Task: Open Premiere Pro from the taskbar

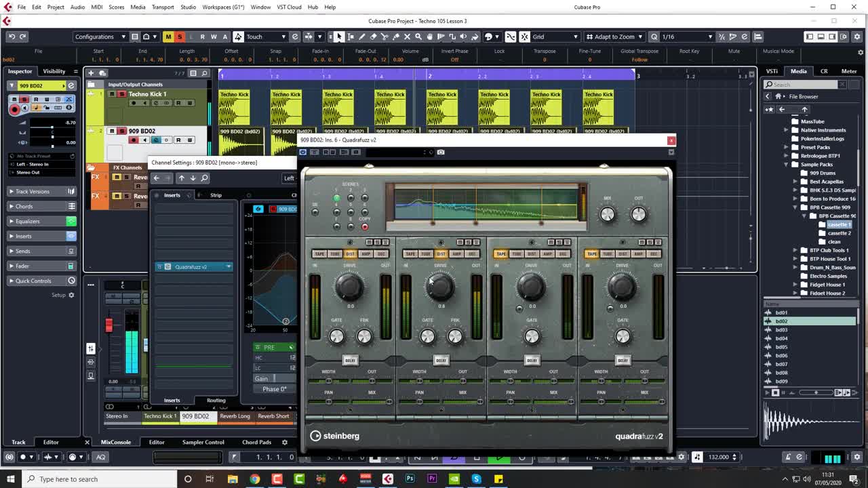Action: 432,479
